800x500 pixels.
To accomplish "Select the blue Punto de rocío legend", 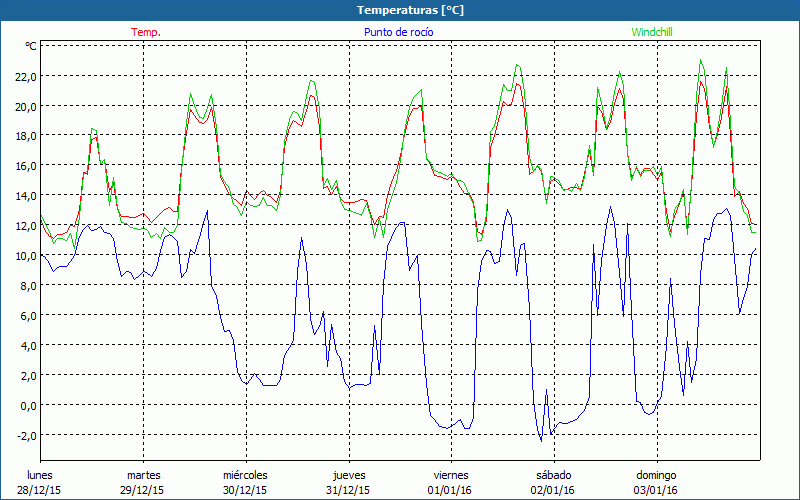I will pyautogui.click(x=398, y=32).
